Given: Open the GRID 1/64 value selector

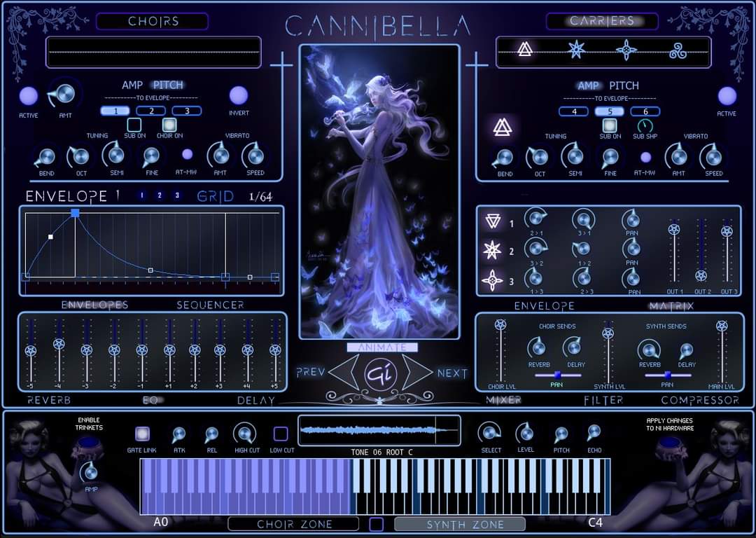Looking at the screenshot, I should tap(260, 196).
